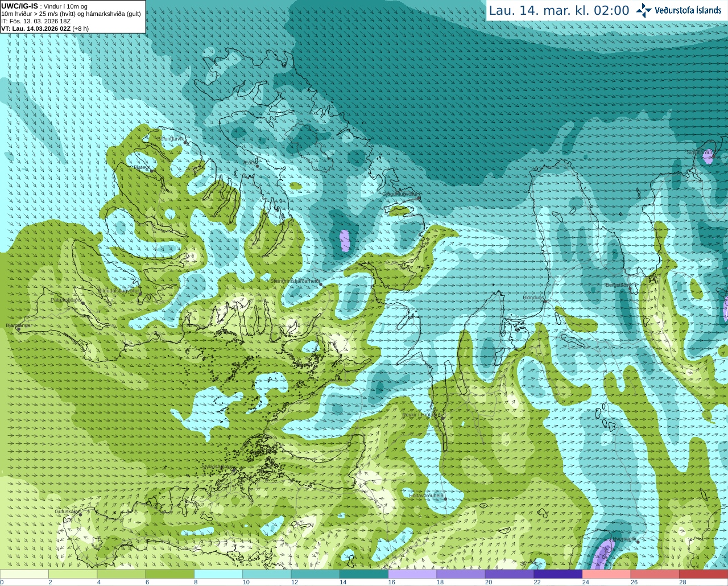Click the legend value 24
Image resolution: width=728 pixels, height=586 pixels.
coord(586,582)
